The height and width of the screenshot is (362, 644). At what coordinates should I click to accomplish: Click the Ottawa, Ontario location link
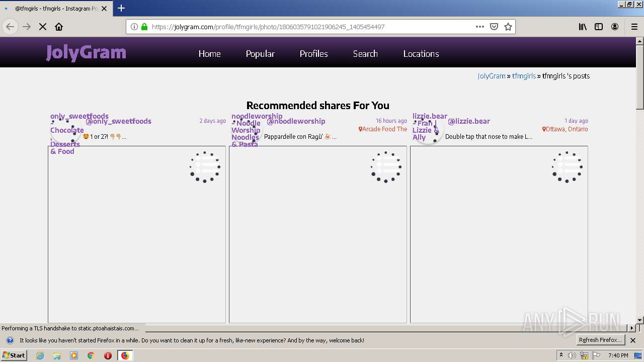point(565,129)
